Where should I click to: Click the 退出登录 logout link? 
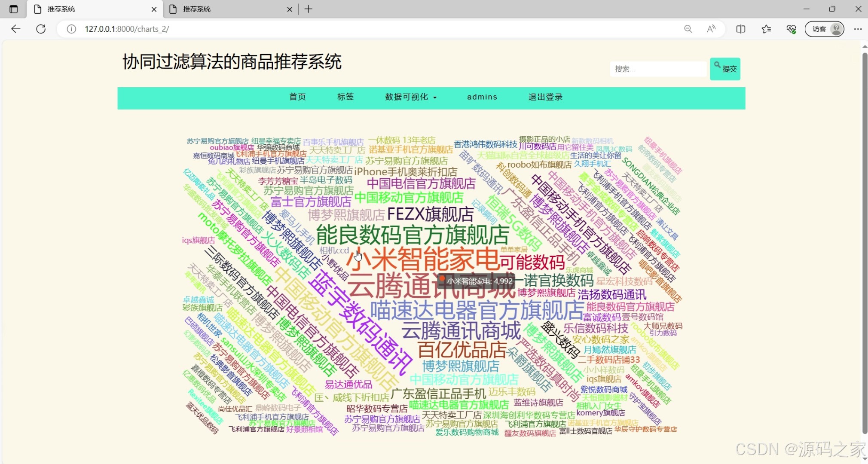point(545,97)
